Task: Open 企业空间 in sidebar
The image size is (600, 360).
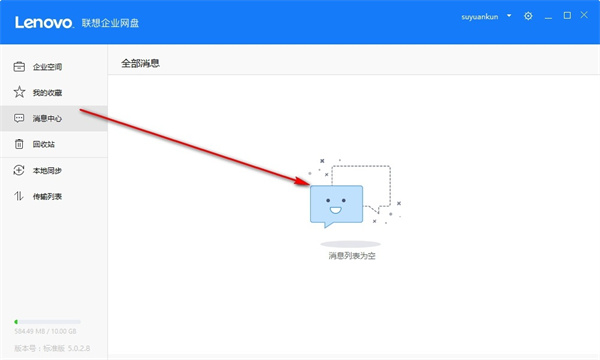Action: pos(54,67)
